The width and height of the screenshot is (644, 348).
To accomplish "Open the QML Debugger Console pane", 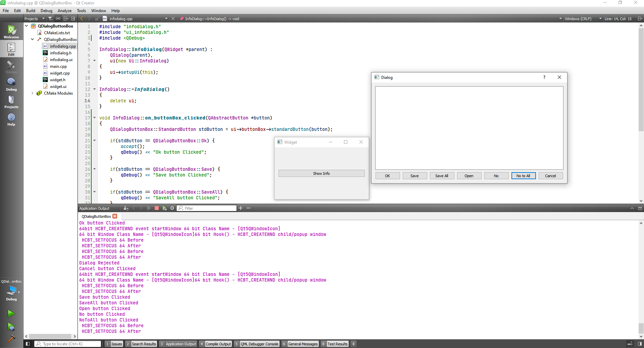I will pos(257,344).
